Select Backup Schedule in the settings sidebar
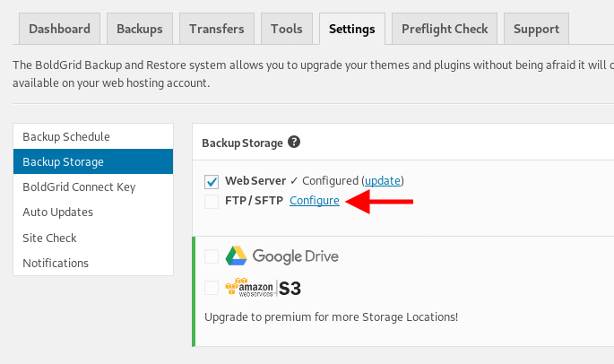The width and height of the screenshot is (614, 364). (x=93, y=136)
